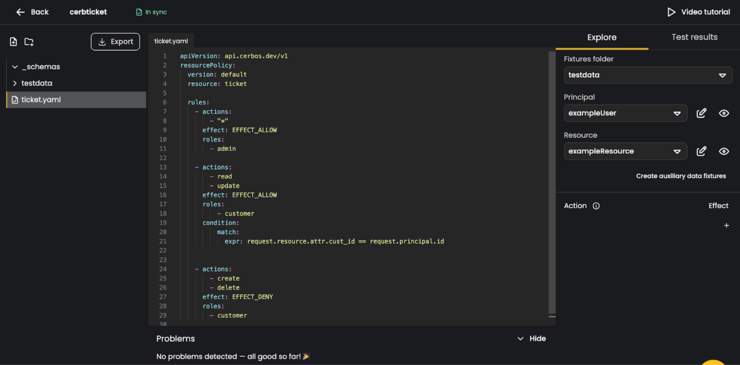This screenshot has height=365, width=740.
Task: Click the Export button
Action: 115,42
